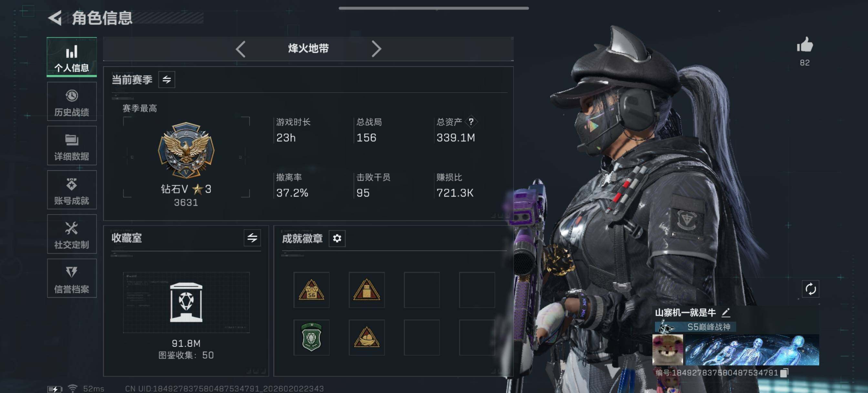This screenshot has height=393, width=868.
Task: Toggle the 收藏室 swap view button
Action: click(252, 238)
